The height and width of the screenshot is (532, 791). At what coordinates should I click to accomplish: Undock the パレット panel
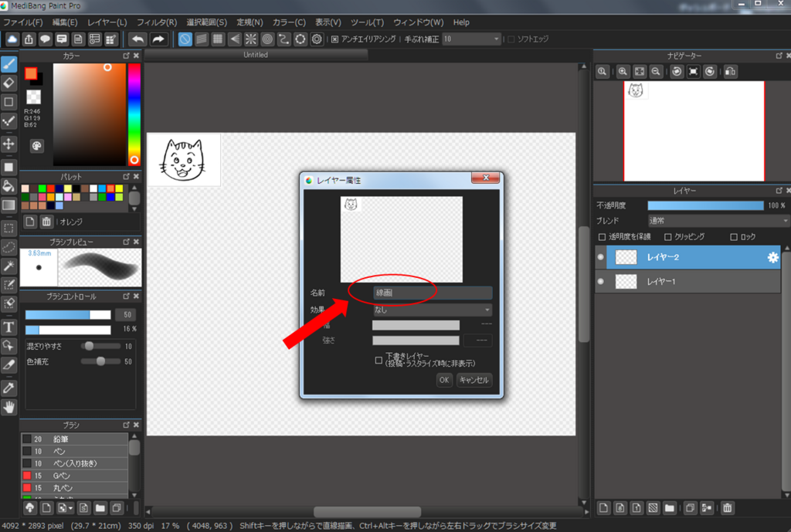(126, 177)
